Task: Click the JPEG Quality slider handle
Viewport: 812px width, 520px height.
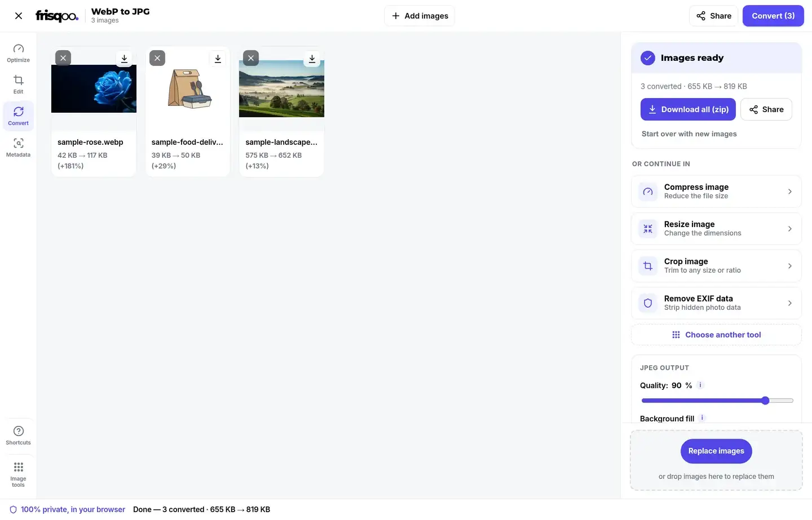Action: pos(765,401)
